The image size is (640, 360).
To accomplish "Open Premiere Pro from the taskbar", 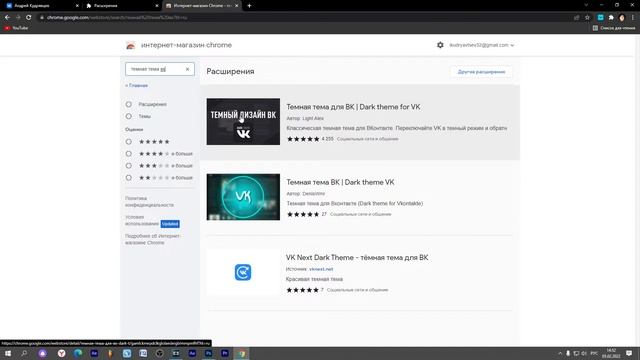I will pos(225,353).
